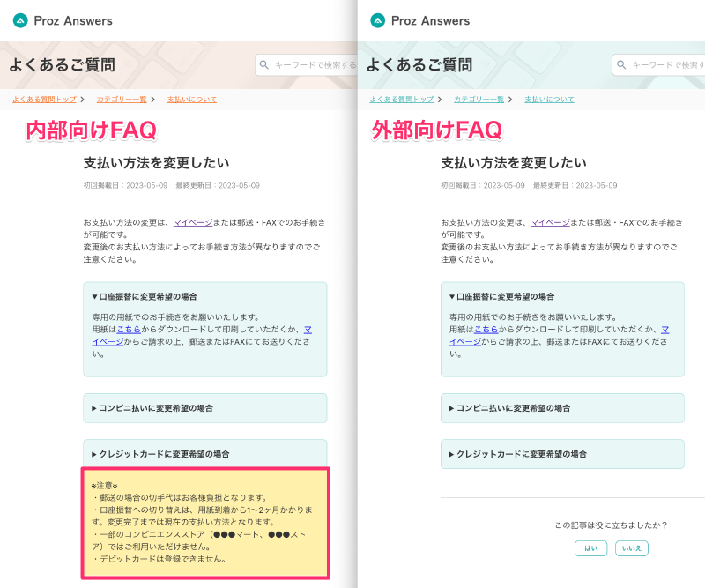The height and width of the screenshot is (588, 705).
Task: Open よくある質問トップ breadcrumb on the internal FAQ
Action: [x=44, y=100]
